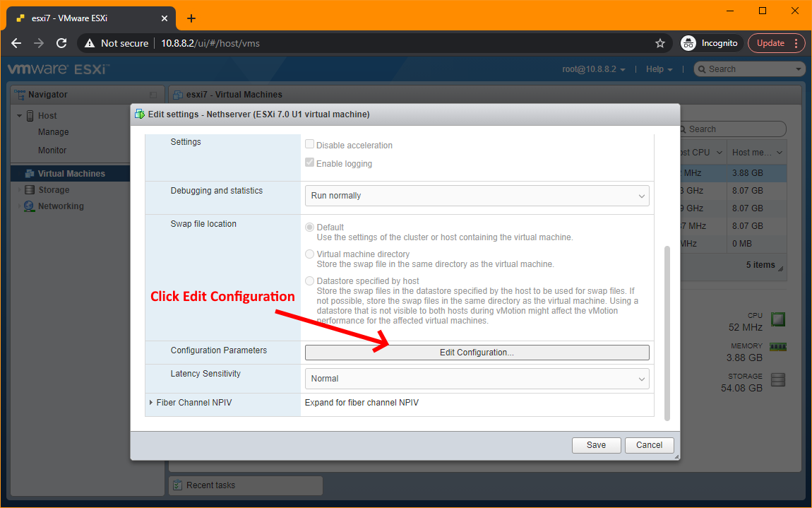Click the 0 MB host memory cell
This screenshot has height=508, width=812.
click(x=742, y=244)
